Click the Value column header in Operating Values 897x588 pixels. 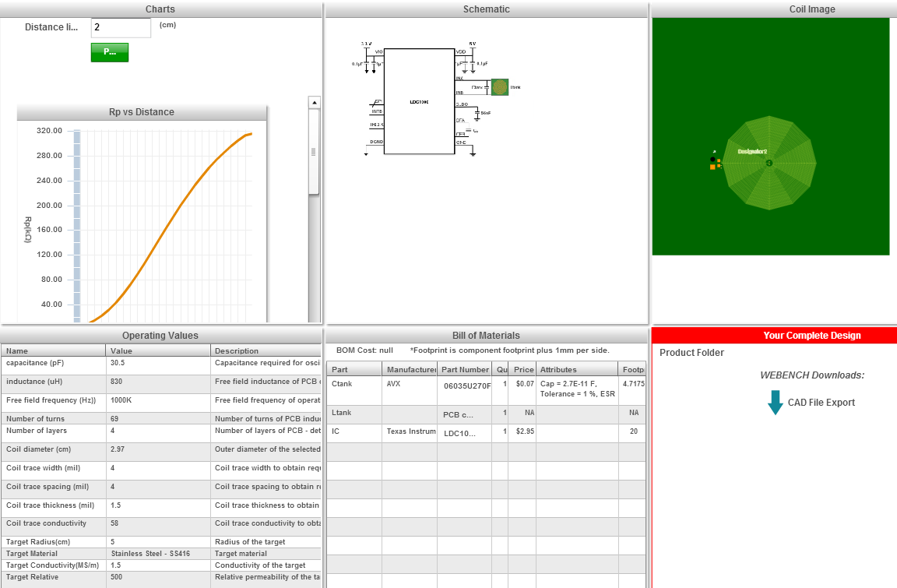click(x=157, y=350)
